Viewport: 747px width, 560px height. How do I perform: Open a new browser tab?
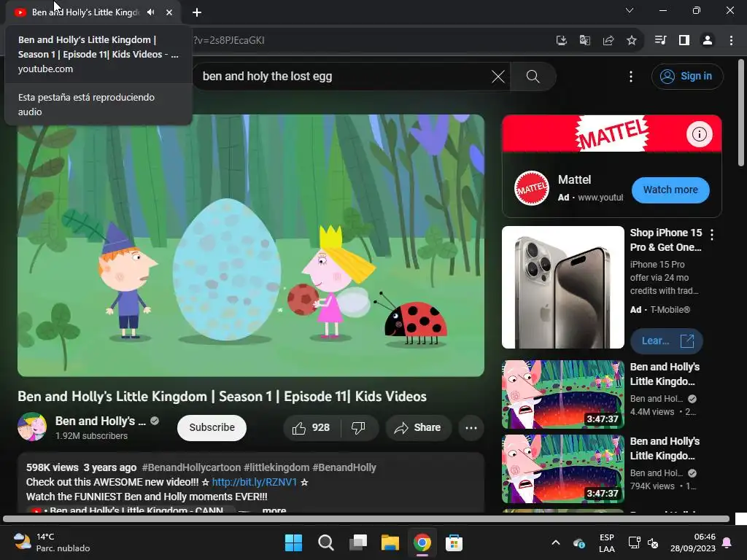tap(197, 12)
